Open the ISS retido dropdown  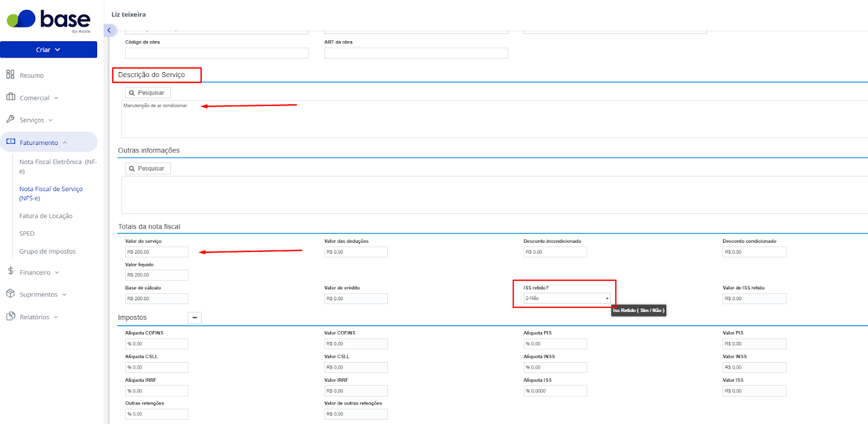(567, 298)
